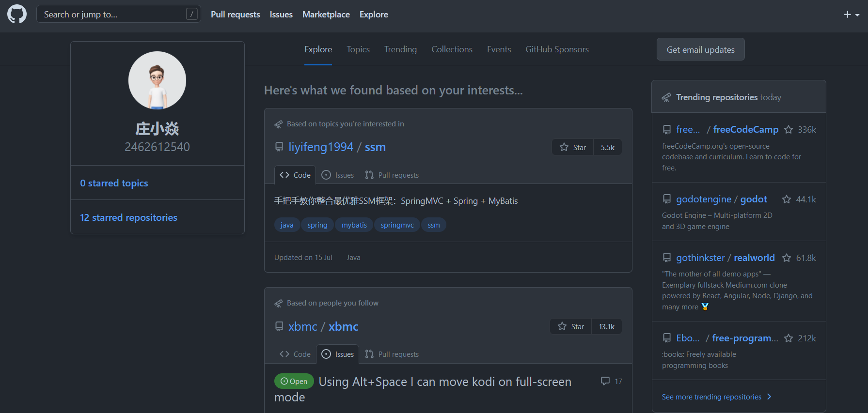Open the godot repository link

tap(754, 199)
